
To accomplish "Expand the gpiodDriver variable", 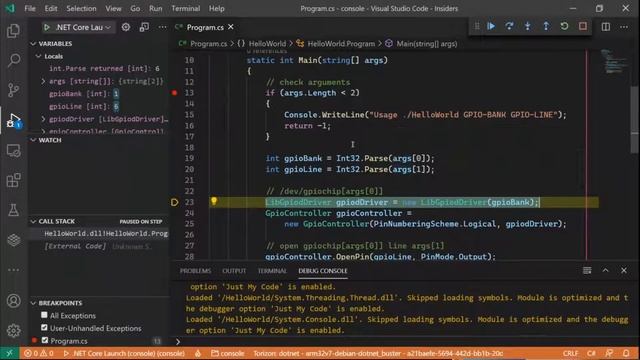I will point(43,119).
